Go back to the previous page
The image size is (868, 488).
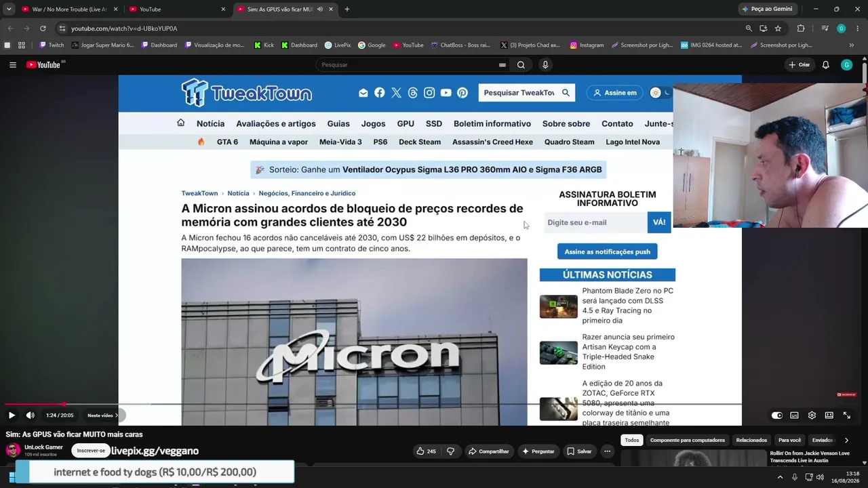coord(10,28)
